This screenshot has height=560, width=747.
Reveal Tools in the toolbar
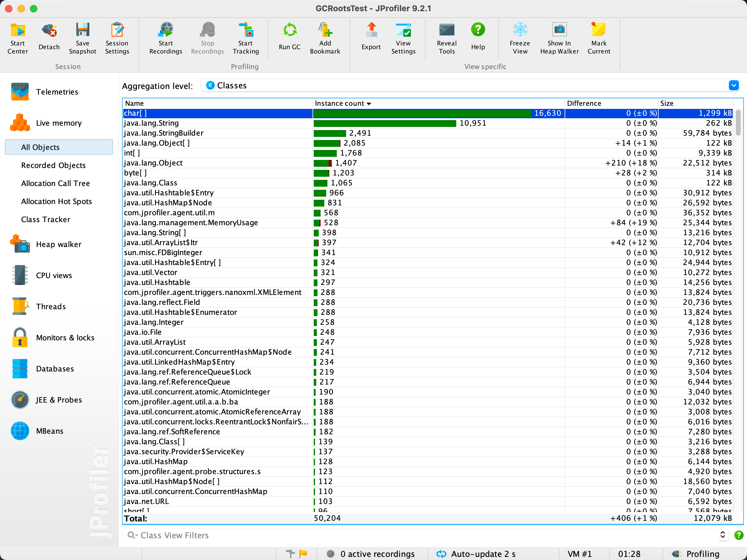[x=446, y=38]
